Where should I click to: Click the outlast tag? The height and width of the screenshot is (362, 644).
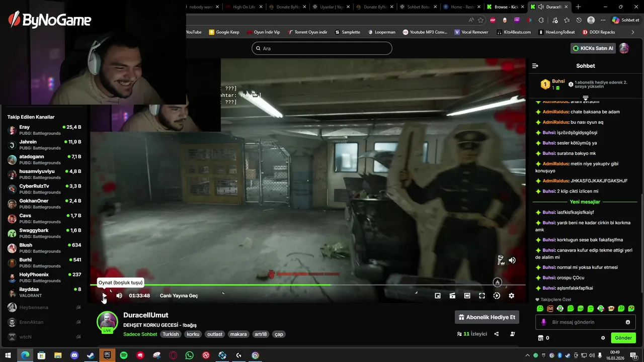(x=215, y=334)
